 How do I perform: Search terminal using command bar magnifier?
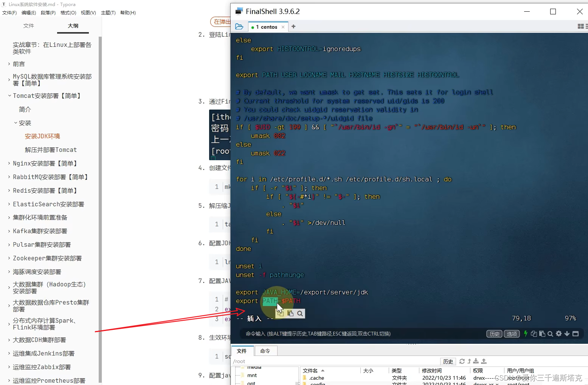[x=550, y=334]
